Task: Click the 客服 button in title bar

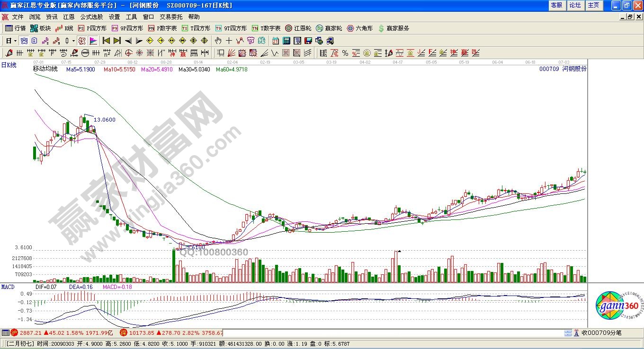Action: coord(556,5)
